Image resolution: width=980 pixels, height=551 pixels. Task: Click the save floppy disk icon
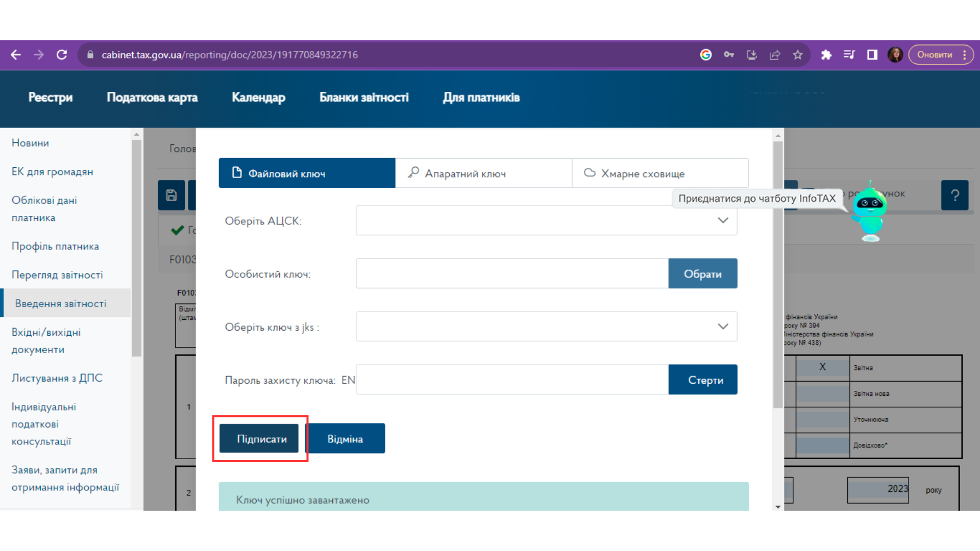pos(171,195)
